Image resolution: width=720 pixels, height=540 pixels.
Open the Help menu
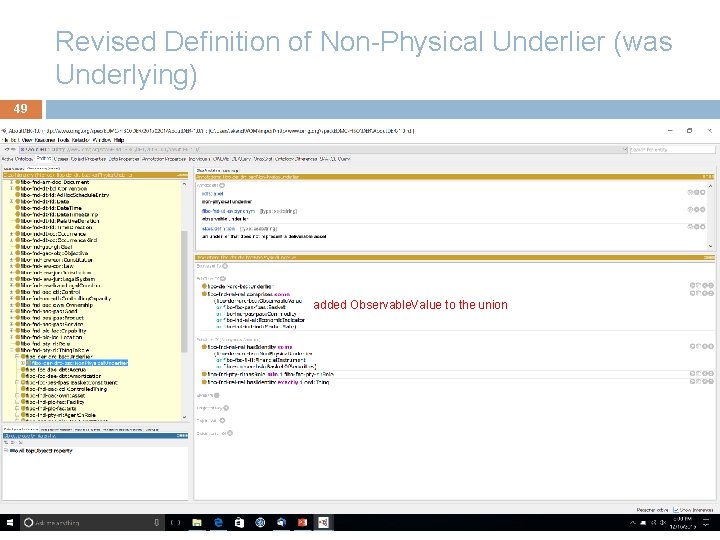point(118,140)
